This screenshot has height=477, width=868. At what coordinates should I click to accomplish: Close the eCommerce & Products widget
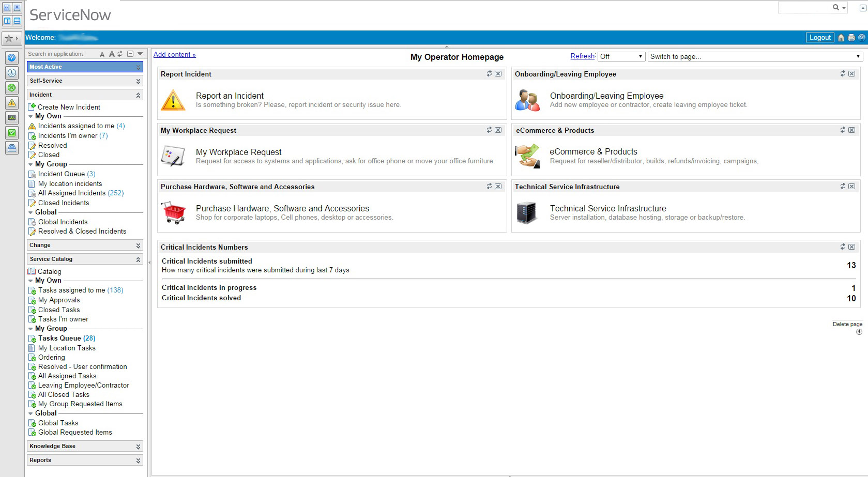click(x=852, y=130)
